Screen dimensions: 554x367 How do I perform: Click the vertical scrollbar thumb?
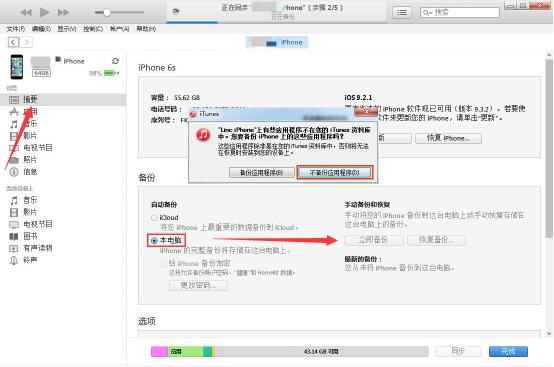click(x=549, y=148)
